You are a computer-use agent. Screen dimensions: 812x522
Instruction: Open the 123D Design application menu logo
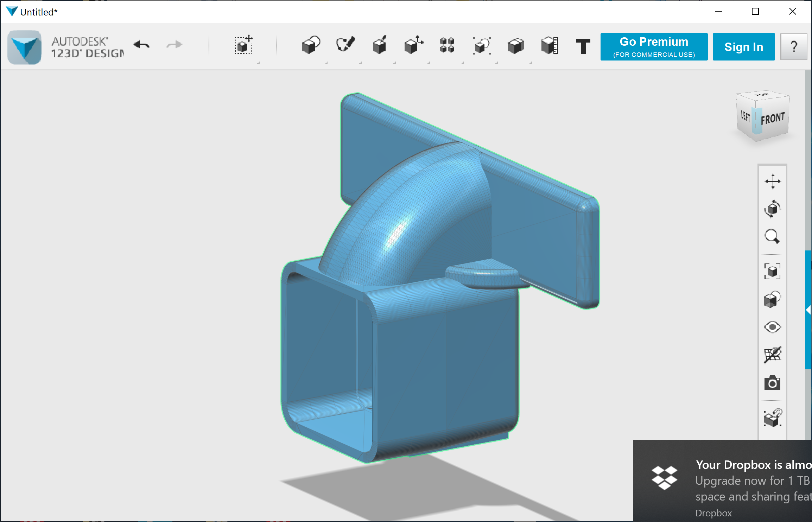tap(24, 47)
